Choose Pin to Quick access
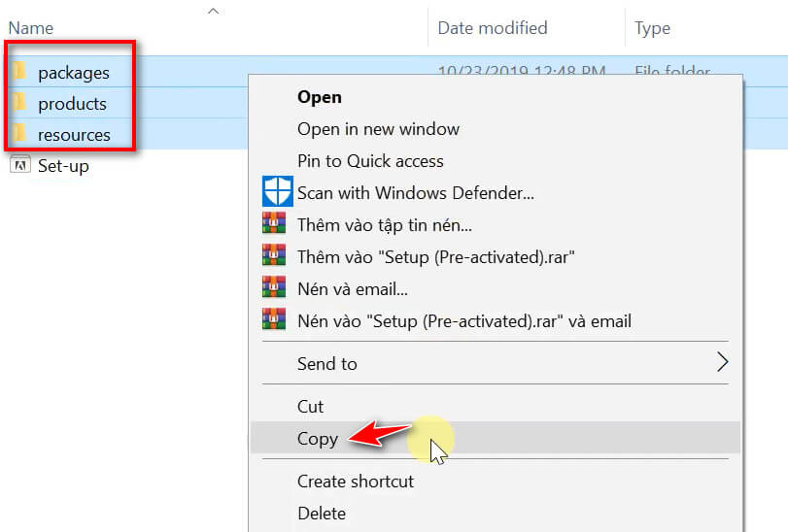Viewport: 788px width, 532px height. tap(370, 161)
